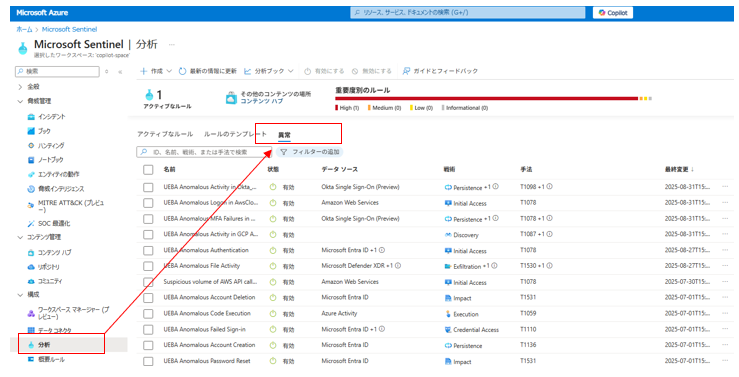Sort by 最終変更 column header

coord(679,169)
